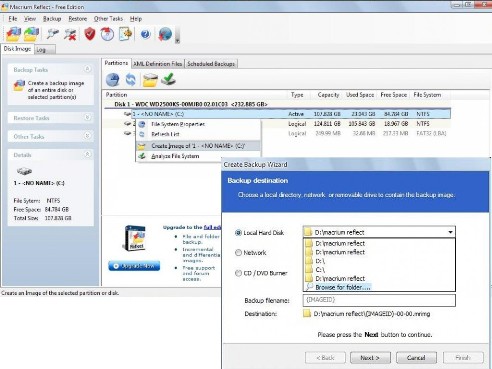Click the Create a backup image task icon

click(19, 86)
